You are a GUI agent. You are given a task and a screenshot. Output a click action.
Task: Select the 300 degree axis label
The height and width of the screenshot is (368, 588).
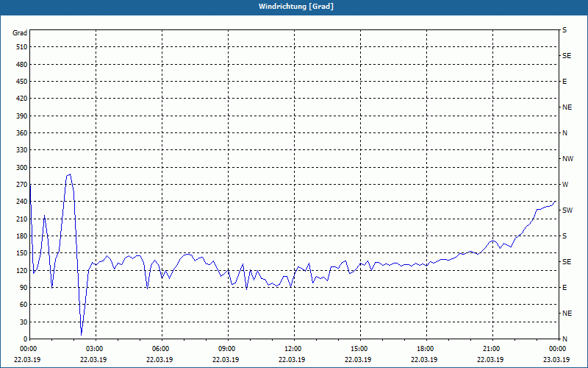(x=22, y=168)
